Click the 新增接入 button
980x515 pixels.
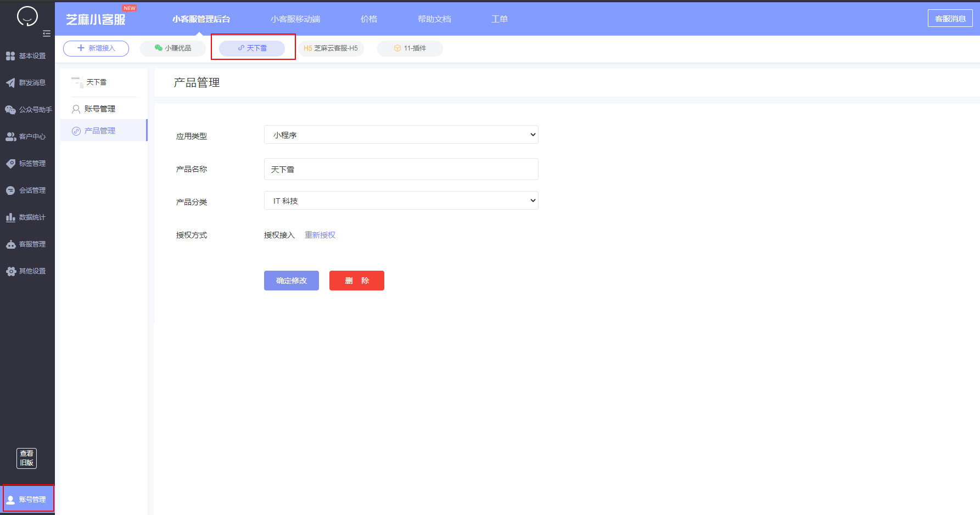(96, 48)
